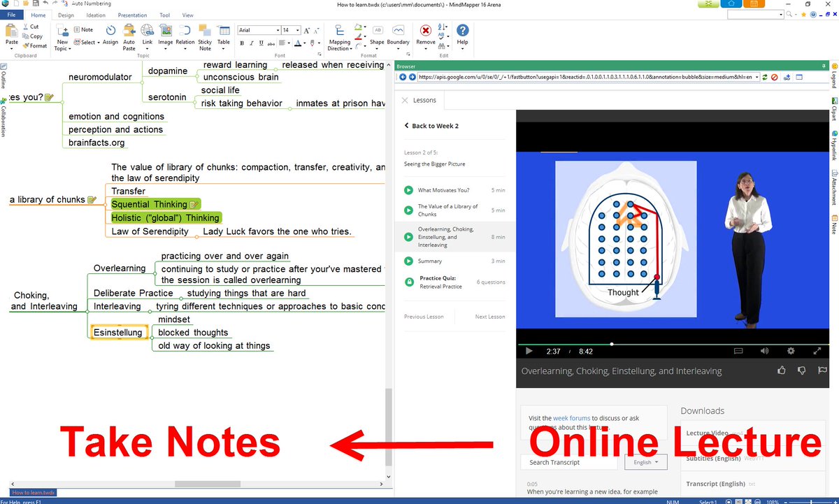
Task: Open the Tool ribbon tab
Action: tap(165, 15)
